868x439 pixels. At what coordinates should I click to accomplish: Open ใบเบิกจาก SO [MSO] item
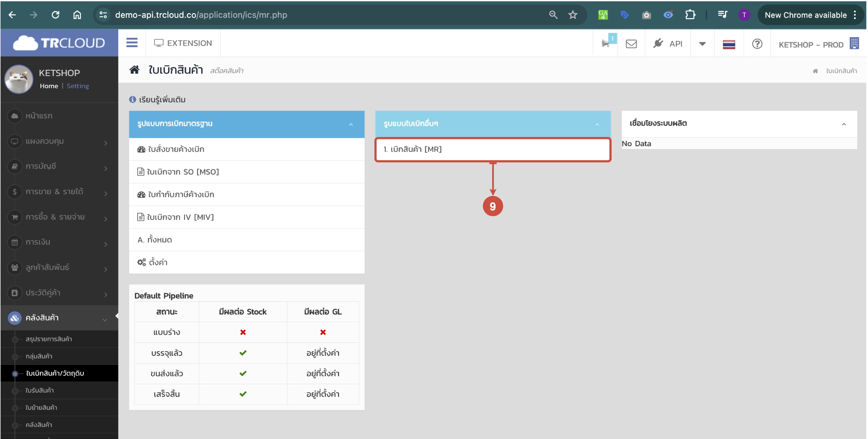click(182, 172)
